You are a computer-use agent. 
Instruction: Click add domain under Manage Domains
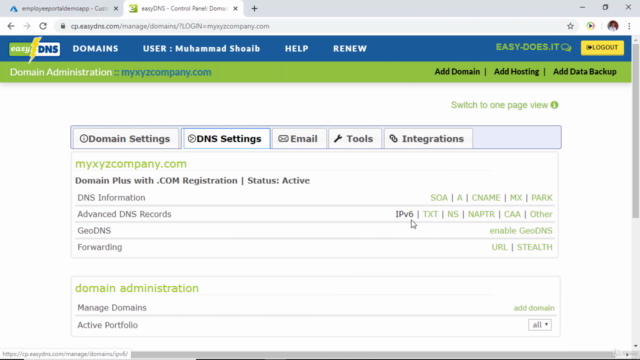(x=534, y=308)
